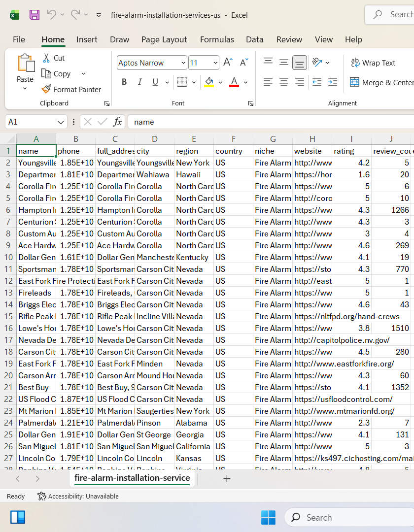Open the Copy options dropdown arrow
Screen dimensions: 414x532
pyautogui.click(x=83, y=73)
